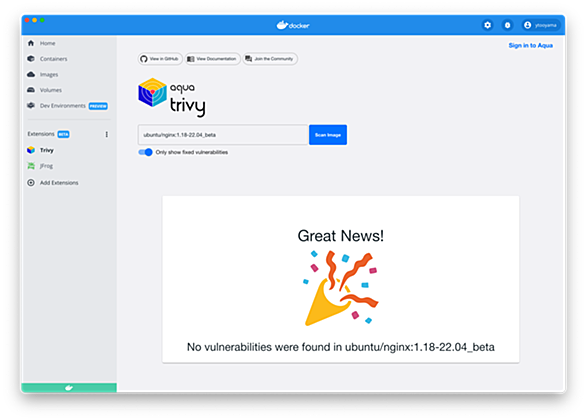Click the Scan Image button
The height and width of the screenshot is (420, 586).
pos(328,135)
